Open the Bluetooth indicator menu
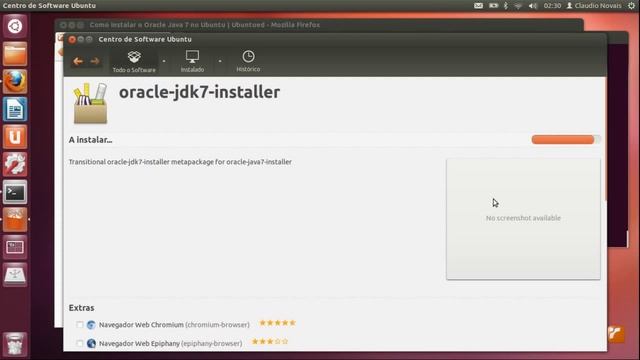The image size is (640, 360). [506, 6]
